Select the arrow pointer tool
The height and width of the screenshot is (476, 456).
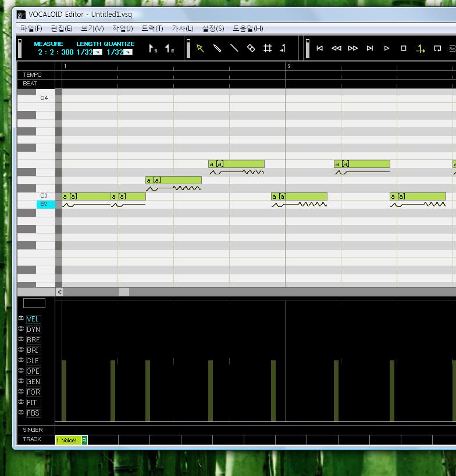click(x=200, y=49)
